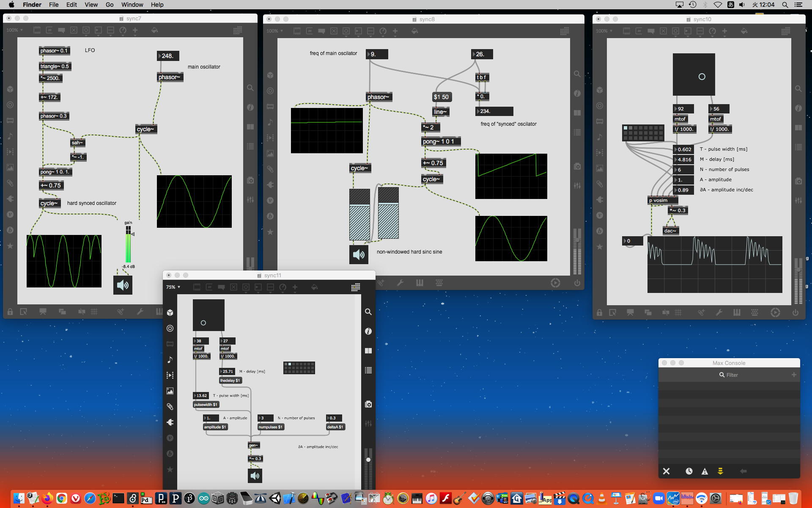
Task: Open the File menu
Action: tap(54, 5)
